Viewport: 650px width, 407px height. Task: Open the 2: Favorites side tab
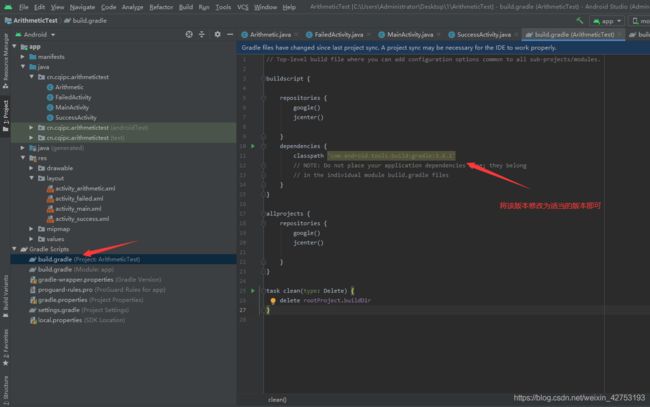pos(5,347)
